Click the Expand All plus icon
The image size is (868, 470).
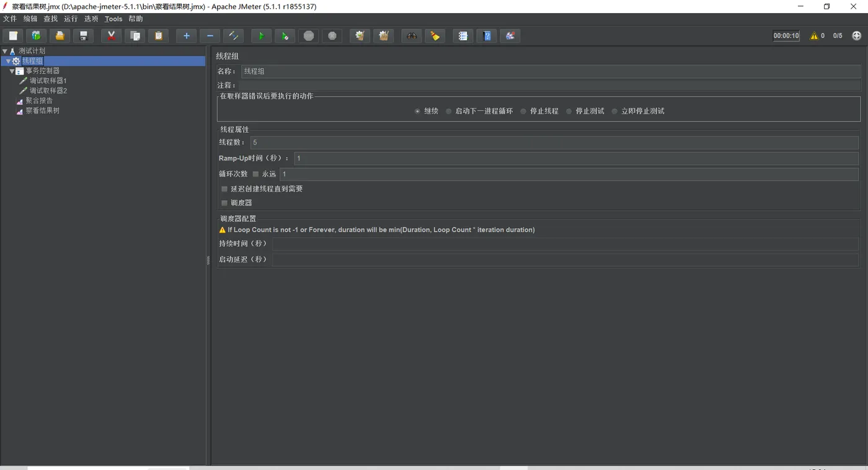coord(186,36)
